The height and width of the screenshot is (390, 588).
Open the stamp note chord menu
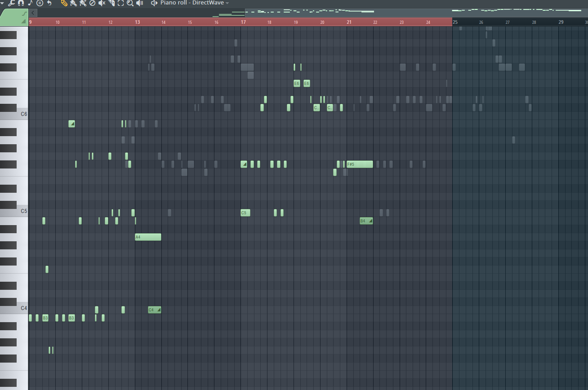[x=30, y=3]
